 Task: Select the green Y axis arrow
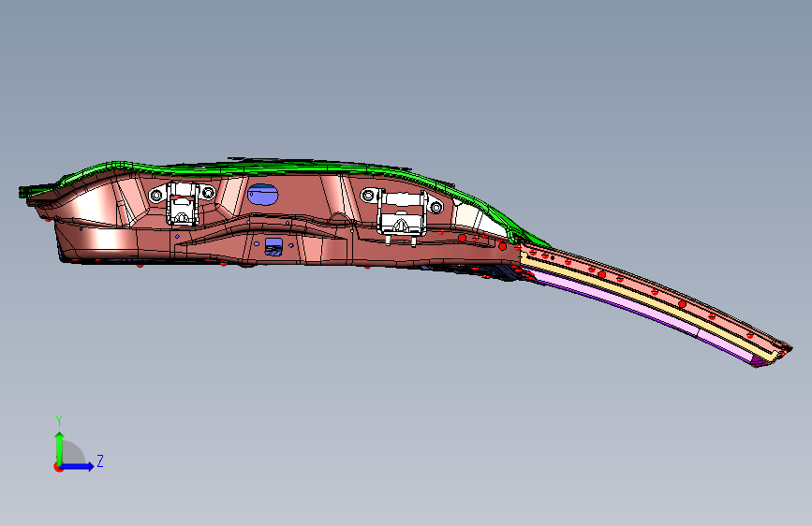(x=60, y=448)
